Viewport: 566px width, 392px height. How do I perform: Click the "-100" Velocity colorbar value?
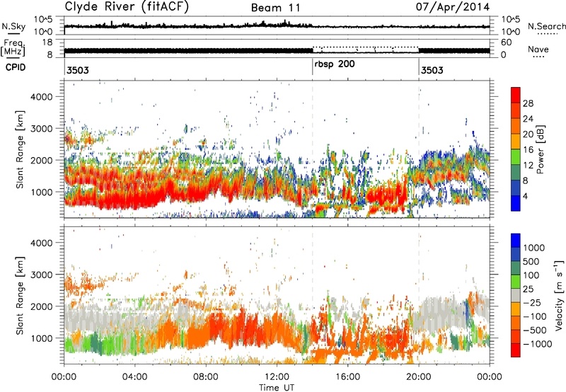535,316
